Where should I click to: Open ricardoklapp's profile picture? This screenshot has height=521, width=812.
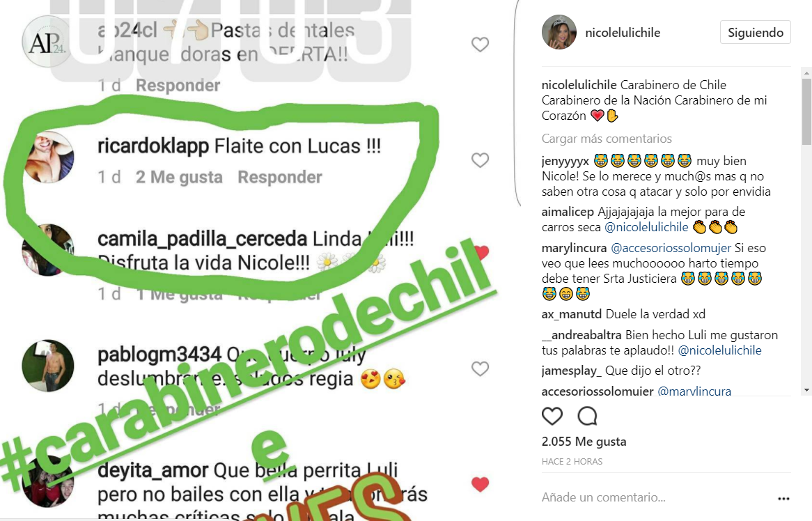(48, 157)
